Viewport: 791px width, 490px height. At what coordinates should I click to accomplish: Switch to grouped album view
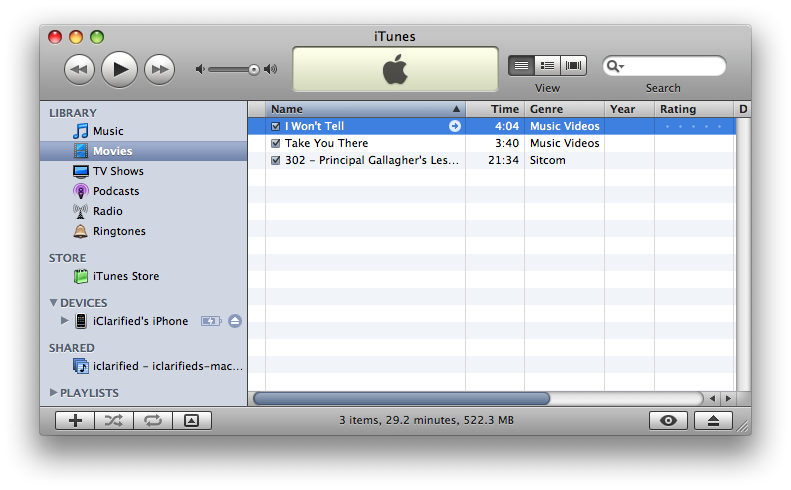(547, 66)
